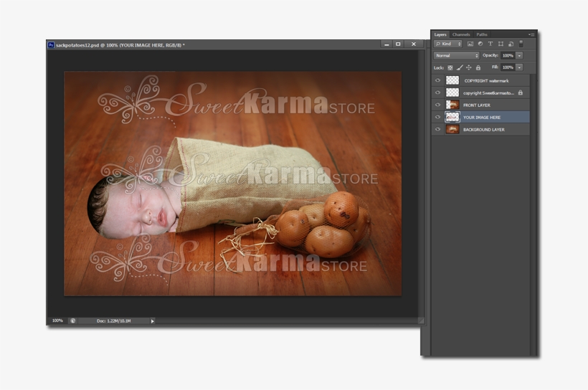588x390 pixels.
Task: Click COPYRIGHT watermark layer thumbnail
Action: [x=452, y=80]
